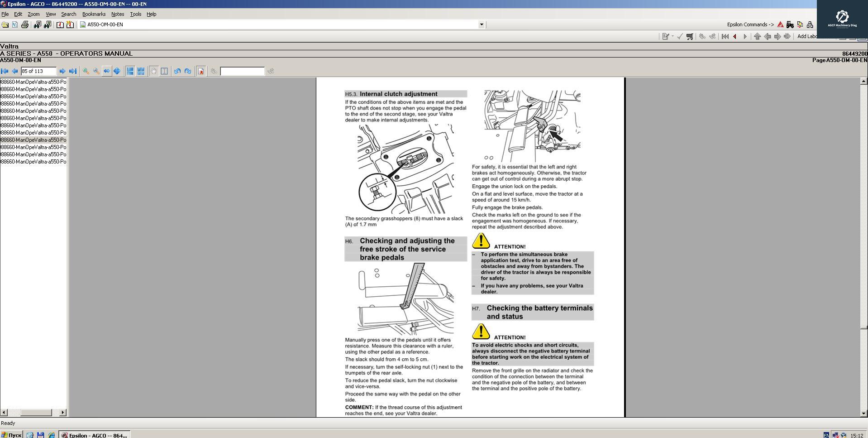Expand the Epsilon Commands menu
The image size is (868, 438).
click(x=749, y=24)
